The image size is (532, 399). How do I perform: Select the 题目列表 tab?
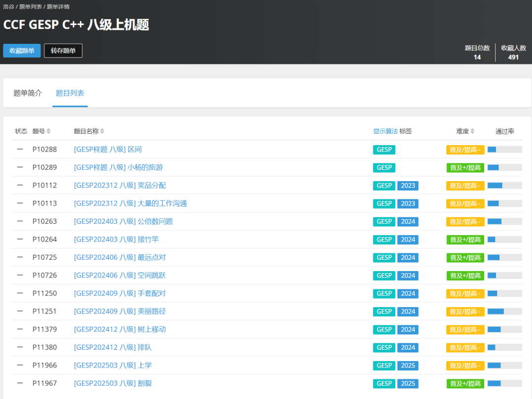(x=70, y=93)
